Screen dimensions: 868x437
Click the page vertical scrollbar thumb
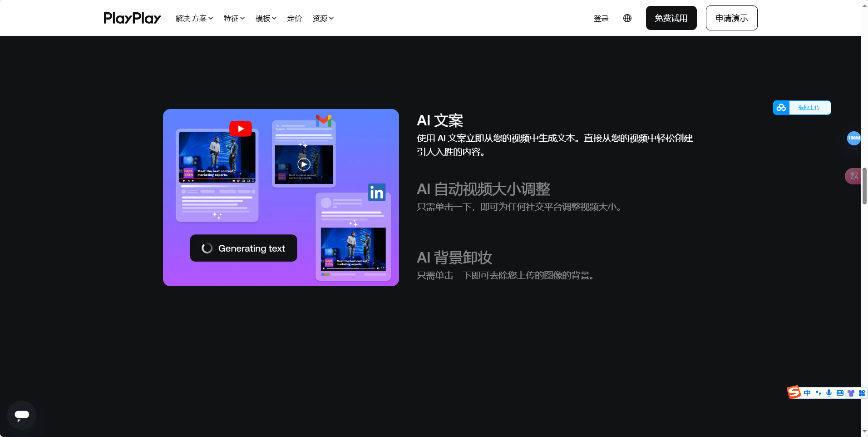click(864, 186)
